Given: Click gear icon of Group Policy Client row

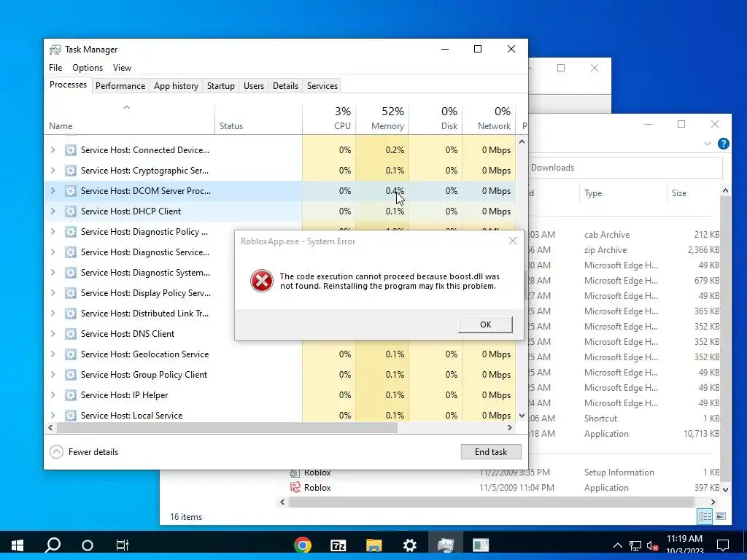Looking at the screenshot, I should click(x=71, y=375).
